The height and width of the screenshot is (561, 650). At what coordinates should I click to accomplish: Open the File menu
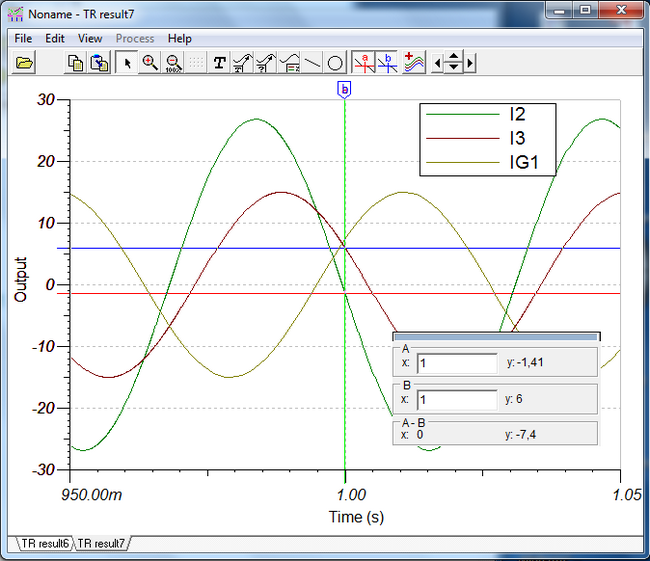point(24,38)
